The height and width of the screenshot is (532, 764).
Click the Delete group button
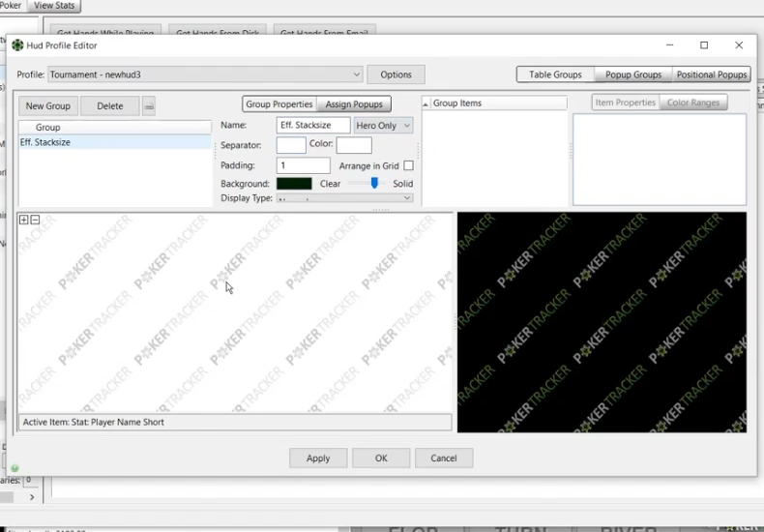(x=109, y=105)
